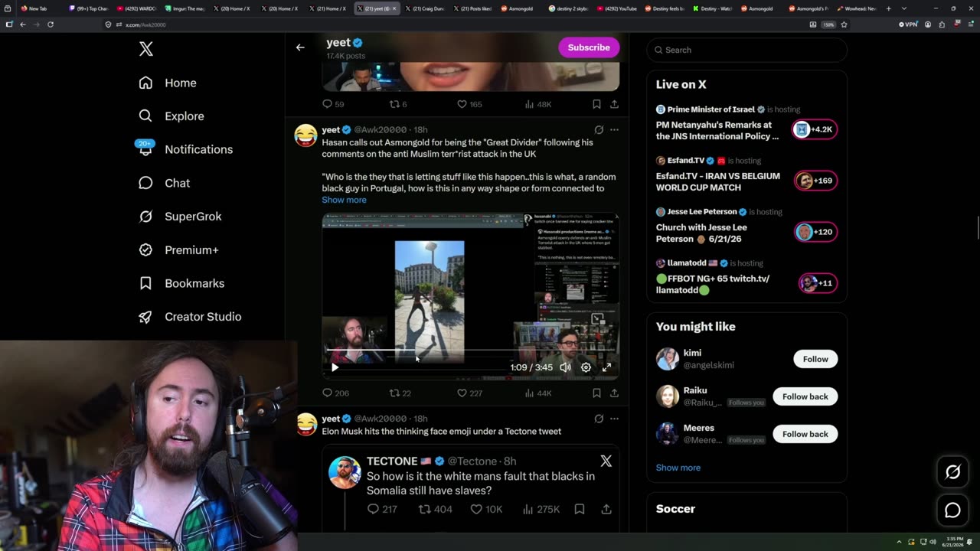Open replies on the TECTONE tweet (217)
Image resolution: width=980 pixels, height=551 pixels.
[382, 509]
